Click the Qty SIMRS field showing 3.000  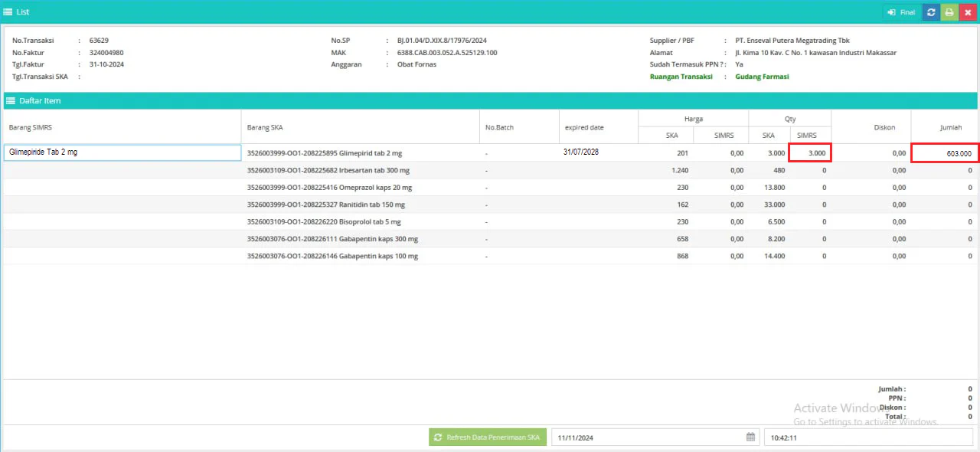coord(810,152)
